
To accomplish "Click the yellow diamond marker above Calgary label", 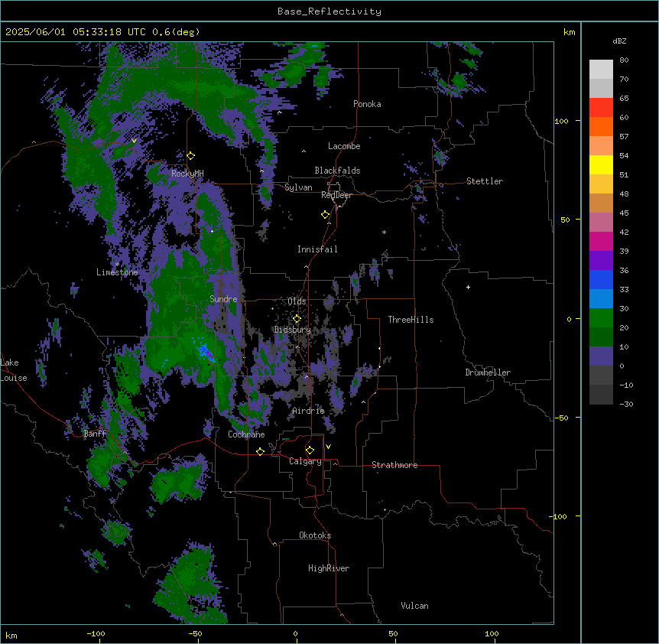I will [310, 450].
